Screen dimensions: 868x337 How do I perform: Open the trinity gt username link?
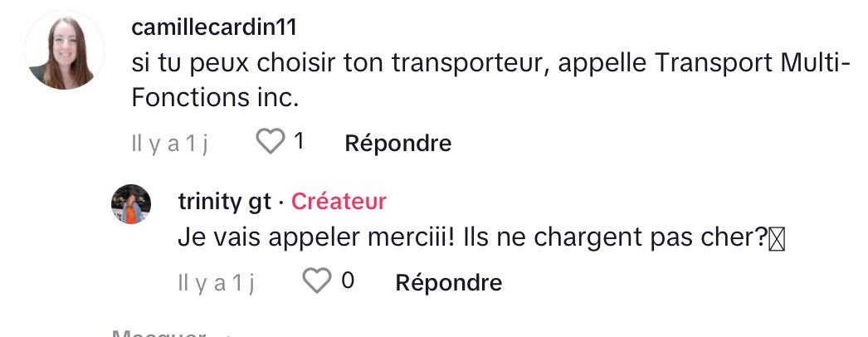(x=224, y=202)
